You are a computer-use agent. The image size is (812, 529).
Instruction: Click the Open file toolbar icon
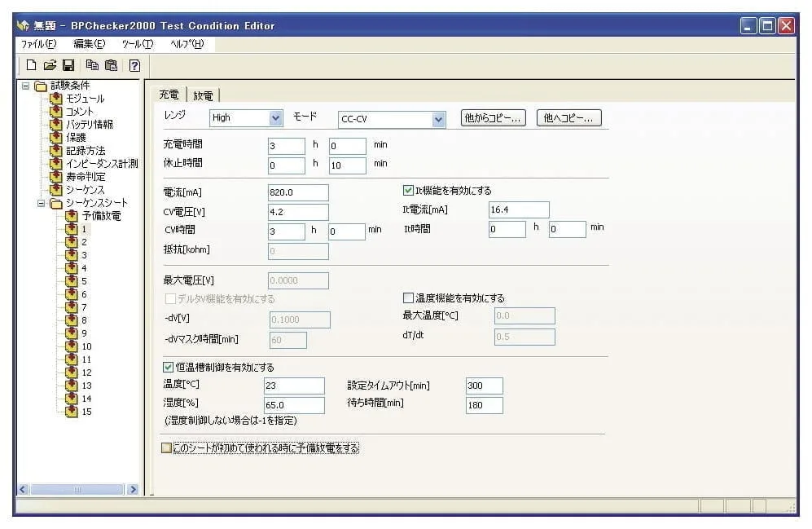click(x=50, y=65)
